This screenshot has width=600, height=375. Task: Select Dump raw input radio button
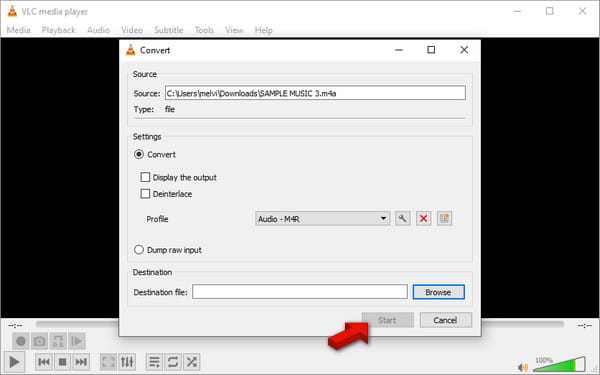[x=139, y=250]
